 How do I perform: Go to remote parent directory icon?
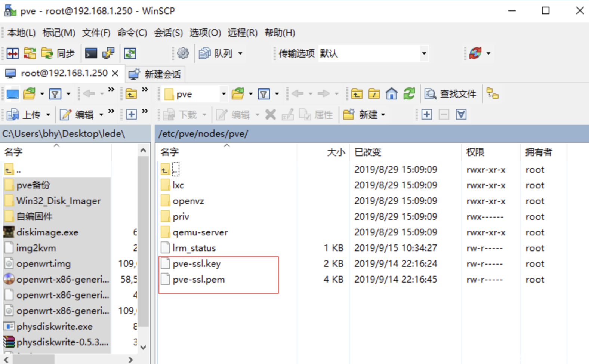click(x=357, y=94)
